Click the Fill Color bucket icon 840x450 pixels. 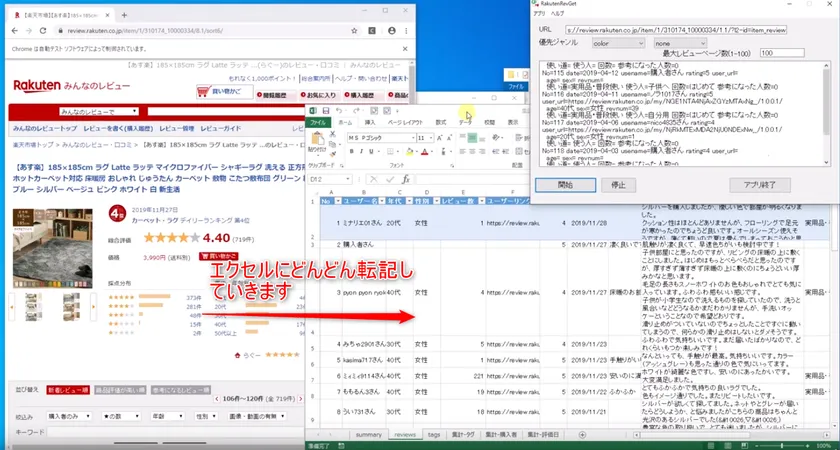(409, 152)
